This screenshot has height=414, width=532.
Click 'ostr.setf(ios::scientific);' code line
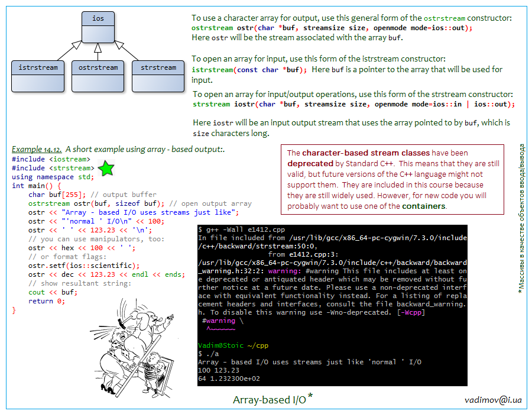click(x=84, y=266)
